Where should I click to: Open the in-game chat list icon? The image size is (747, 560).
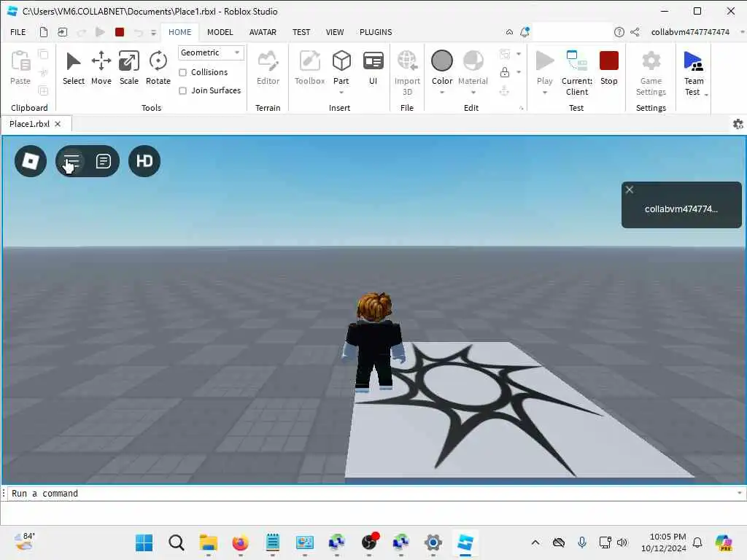click(71, 161)
